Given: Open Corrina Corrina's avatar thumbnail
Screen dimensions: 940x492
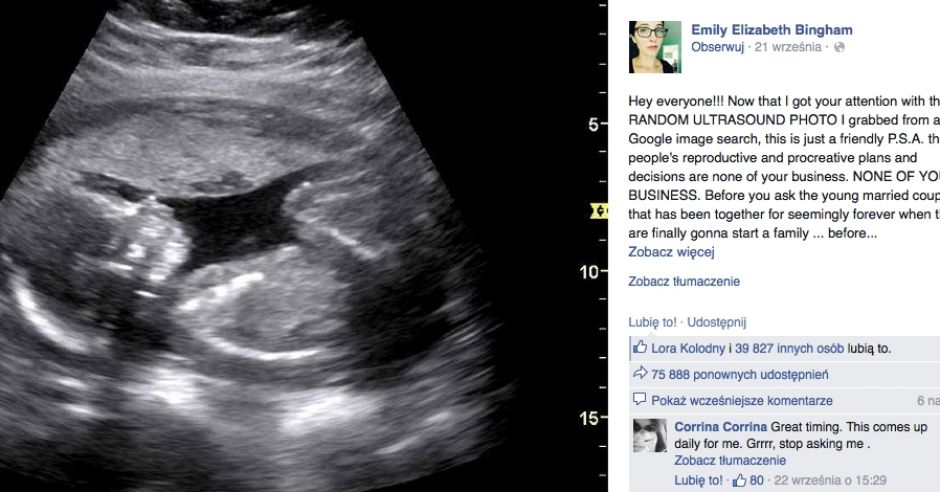Looking at the screenshot, I should click(650, 436).
